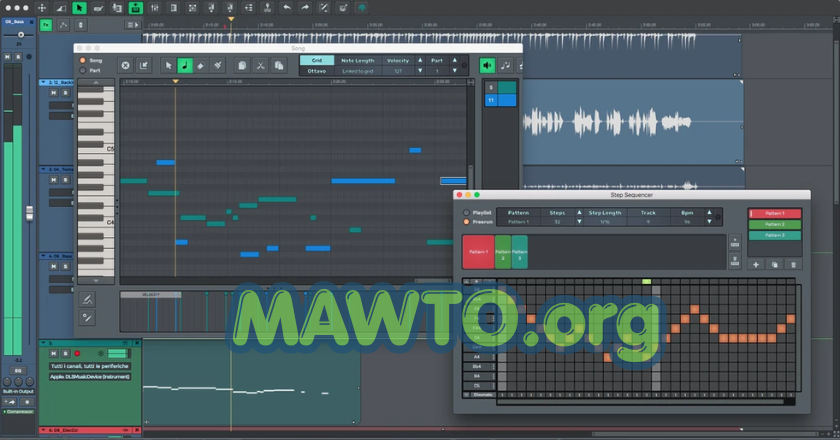
Task: Decrease the Steps value with down arrow
Action: coord(579,222)
